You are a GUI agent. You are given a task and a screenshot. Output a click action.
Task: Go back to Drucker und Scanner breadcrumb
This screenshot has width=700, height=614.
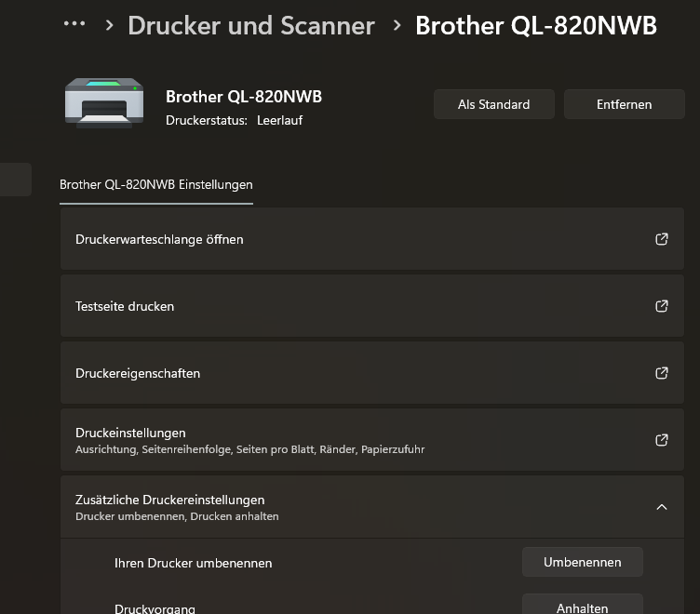(250, 25)
